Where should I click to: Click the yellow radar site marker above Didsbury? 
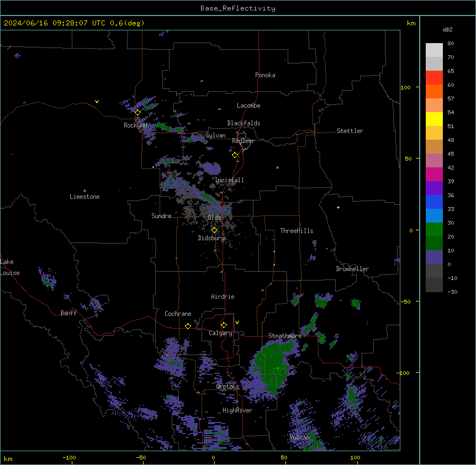tap(214, 230)
